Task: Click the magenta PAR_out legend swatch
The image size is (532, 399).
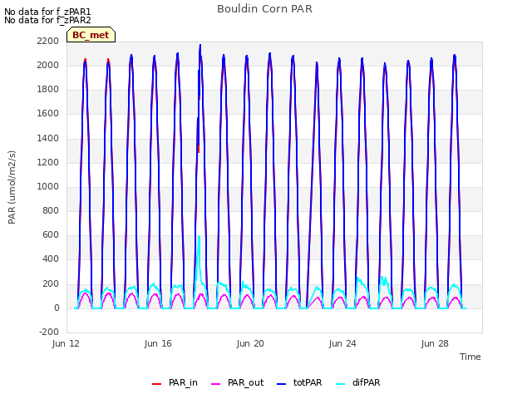Action: pos(215,384)
